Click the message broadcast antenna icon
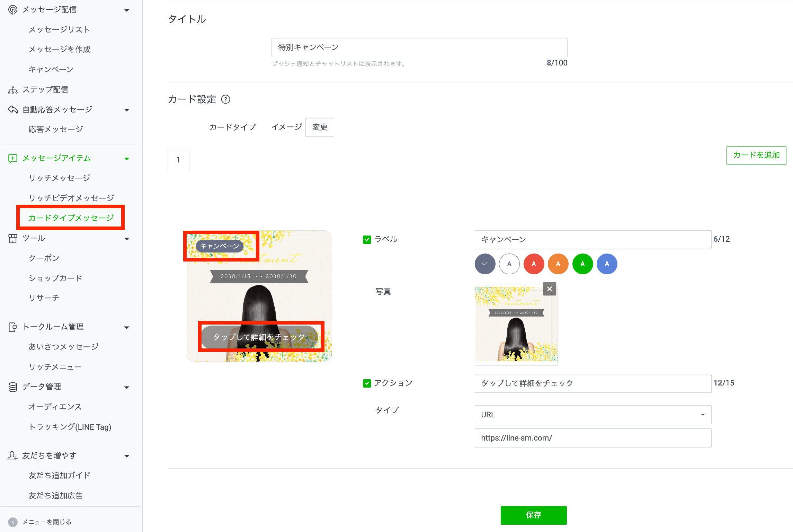The height and width of the screenshot is (532, 793). pos(12,10)
